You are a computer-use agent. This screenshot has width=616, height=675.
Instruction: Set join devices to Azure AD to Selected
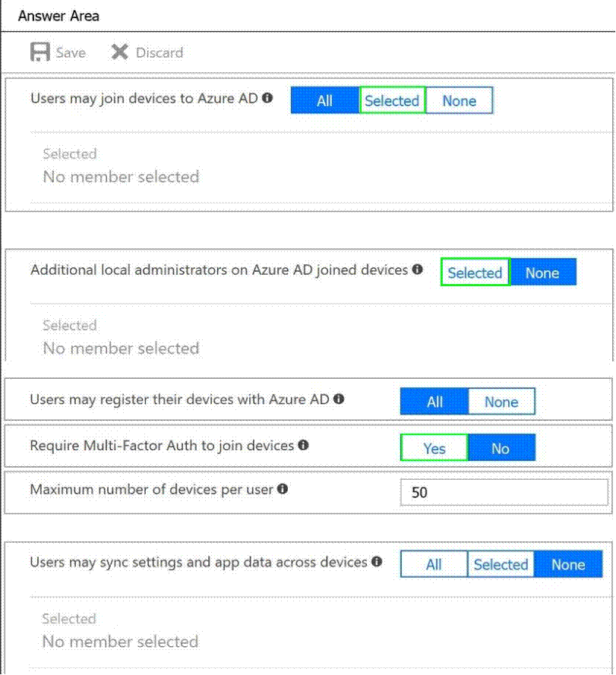pos(392,101)
